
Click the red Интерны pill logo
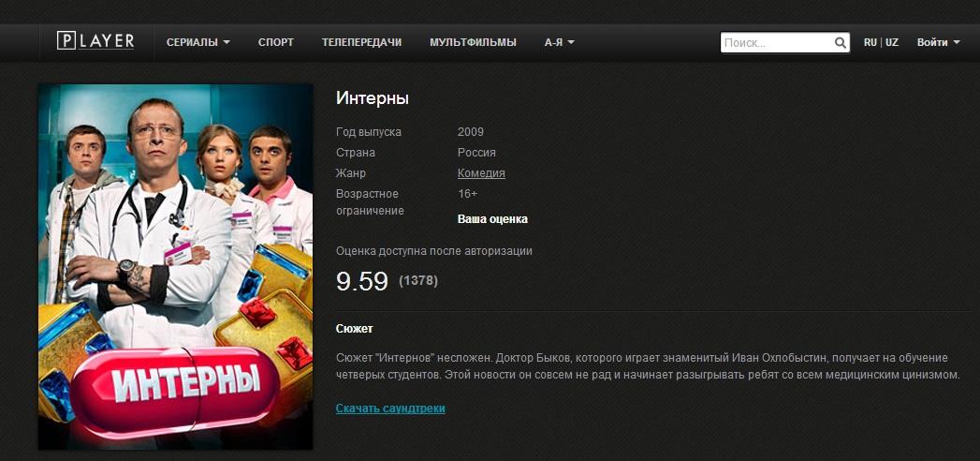click(176, 391)
